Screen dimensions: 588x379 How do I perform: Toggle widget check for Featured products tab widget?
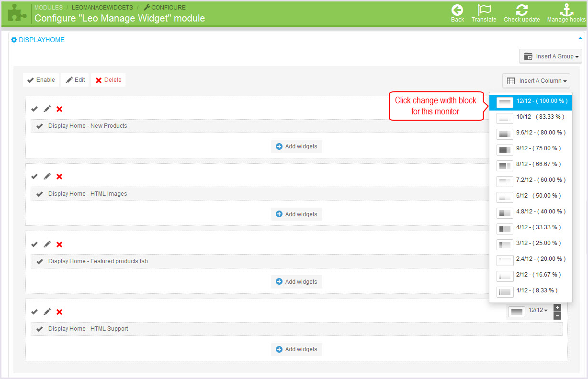(40, 262)
